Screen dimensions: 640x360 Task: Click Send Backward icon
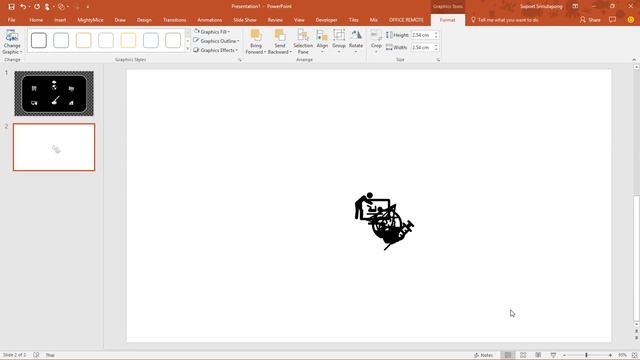click(280, 36)
